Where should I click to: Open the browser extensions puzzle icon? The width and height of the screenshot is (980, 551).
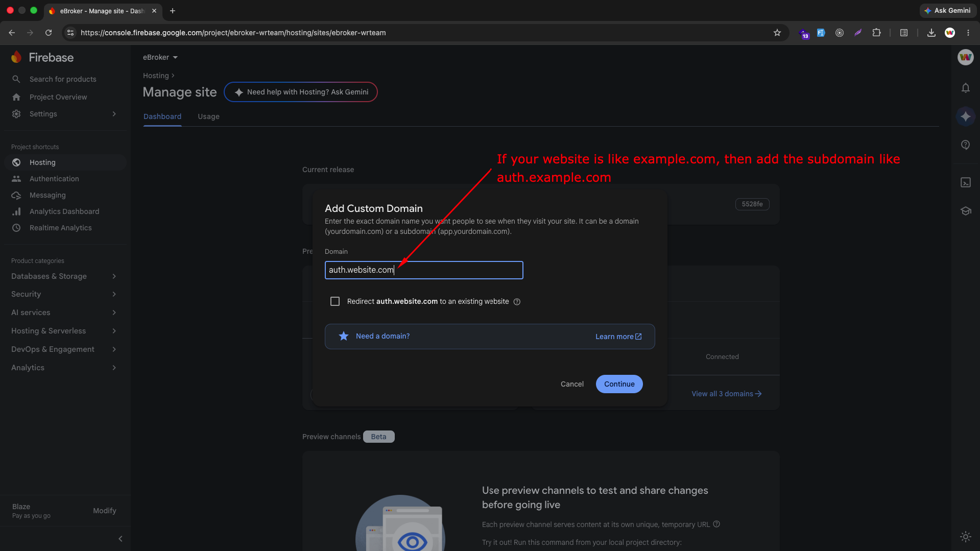(x=877, y=33)
